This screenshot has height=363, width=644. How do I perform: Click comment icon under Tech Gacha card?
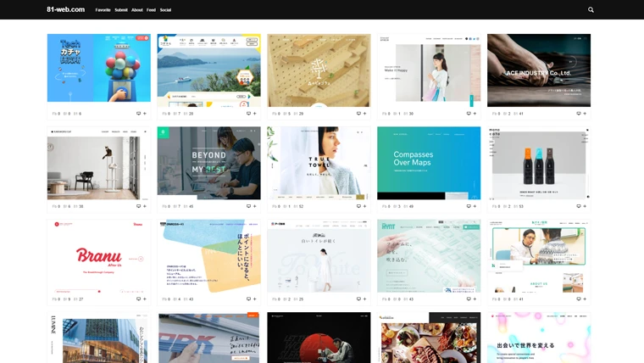click(138, 114)
